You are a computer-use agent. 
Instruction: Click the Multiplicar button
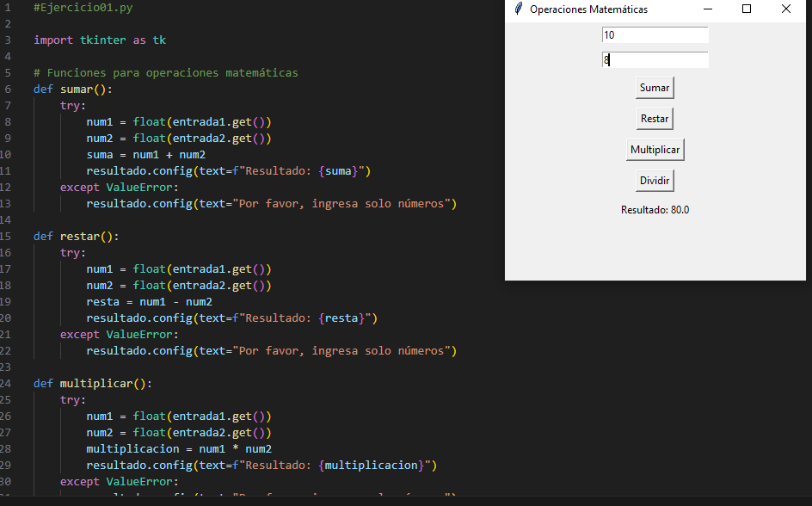[x=655, y=150]
